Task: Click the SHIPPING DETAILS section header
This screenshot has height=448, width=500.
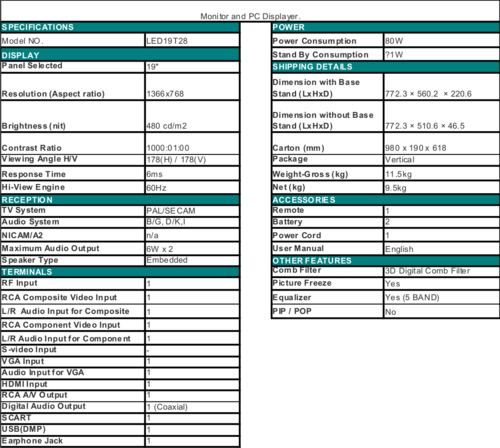Action: coord(386,67)
